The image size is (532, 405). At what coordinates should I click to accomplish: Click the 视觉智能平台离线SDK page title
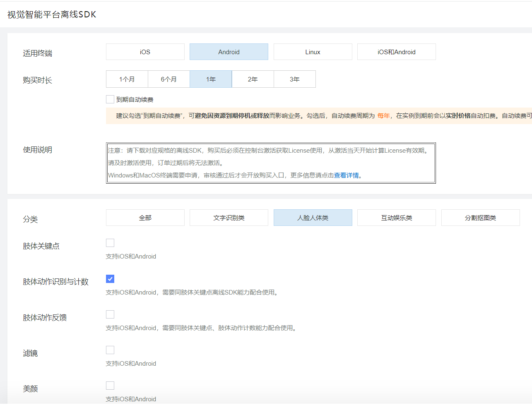pyautogui.click(x=52, y=14)
